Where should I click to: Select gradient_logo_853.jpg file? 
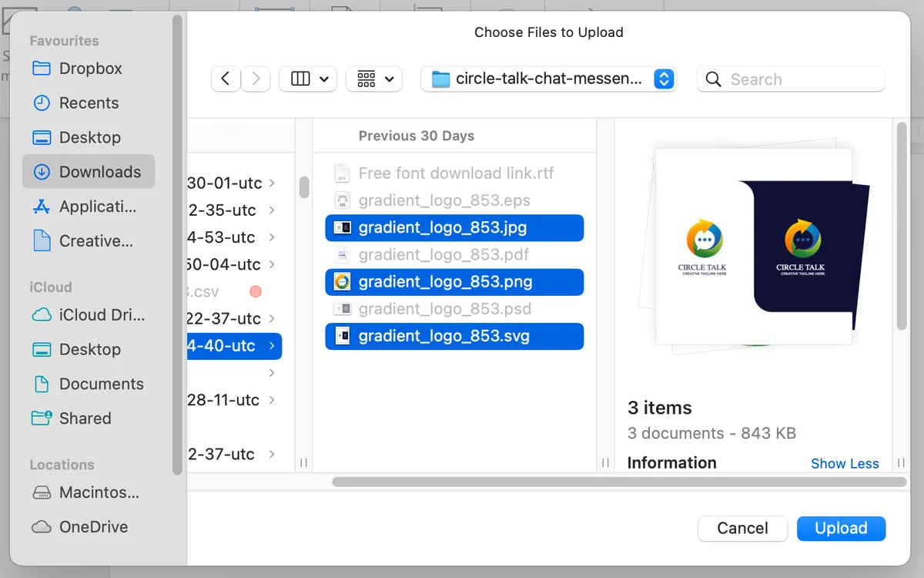tap(454, 227)
